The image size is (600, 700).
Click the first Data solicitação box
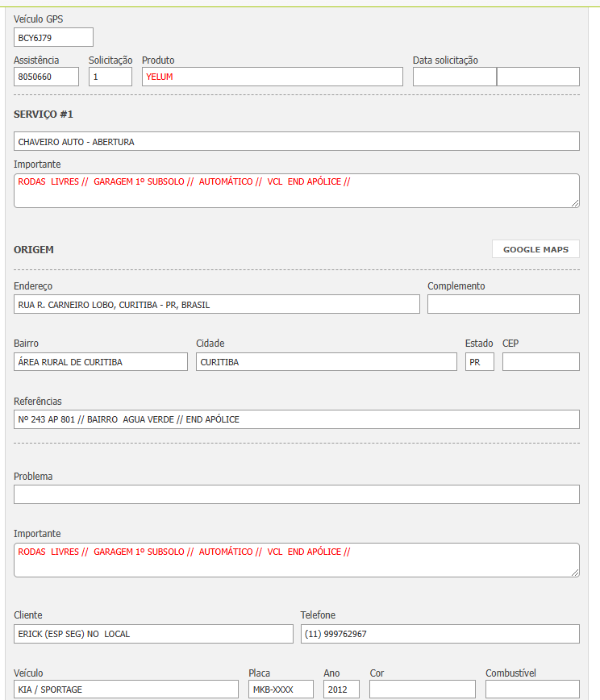(454, 77)
